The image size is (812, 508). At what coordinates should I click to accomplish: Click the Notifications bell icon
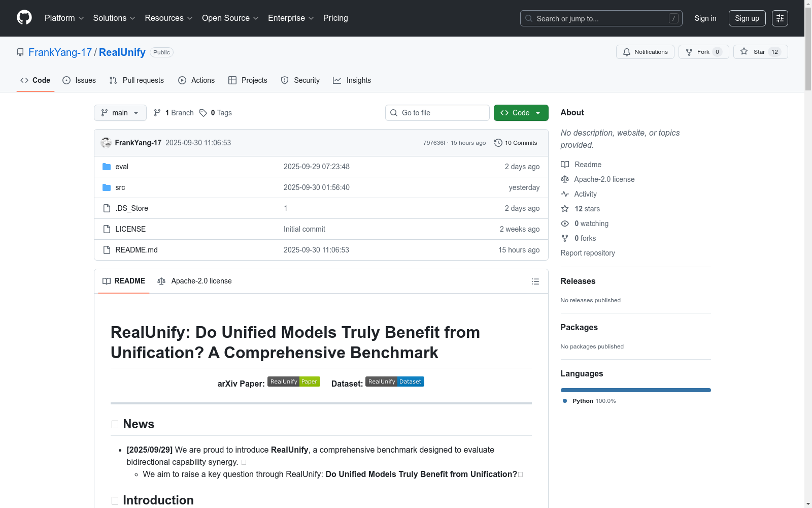pos(627,52)
